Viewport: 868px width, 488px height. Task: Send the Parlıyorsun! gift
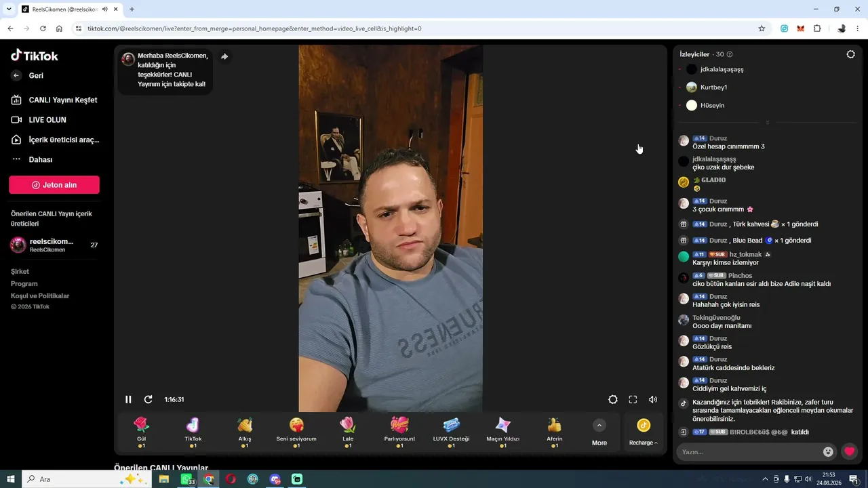pos(399,432)
